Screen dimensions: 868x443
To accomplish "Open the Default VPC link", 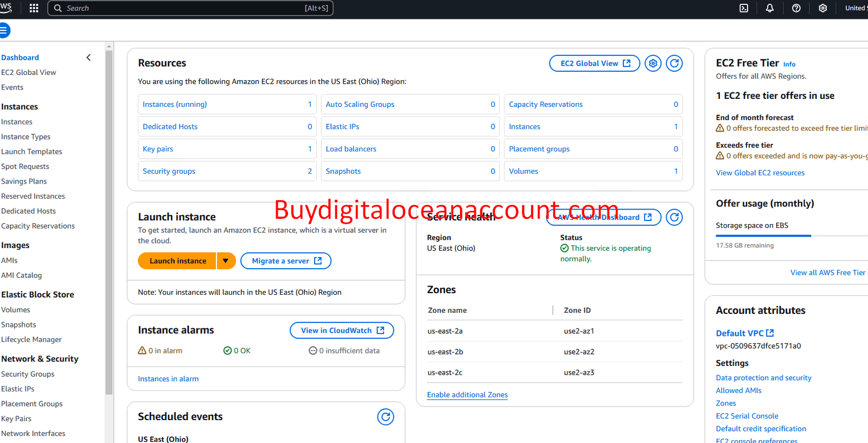I will [745, 333].
